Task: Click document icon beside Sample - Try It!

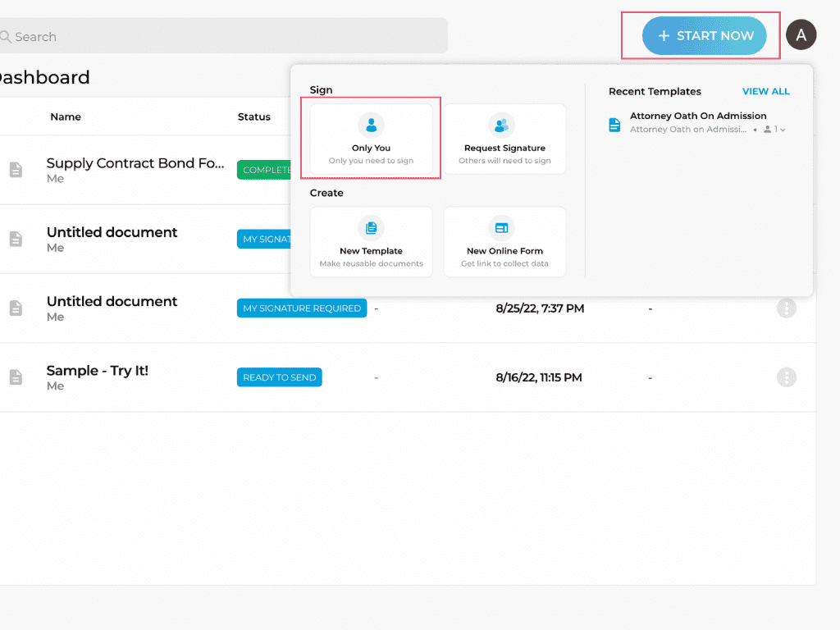Action: [16, 377]
